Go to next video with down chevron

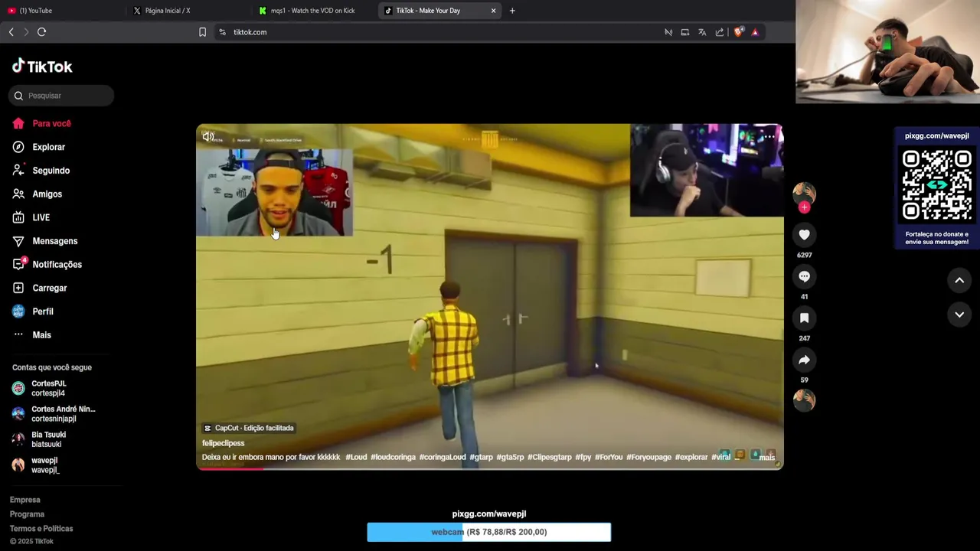coord(959,315)
